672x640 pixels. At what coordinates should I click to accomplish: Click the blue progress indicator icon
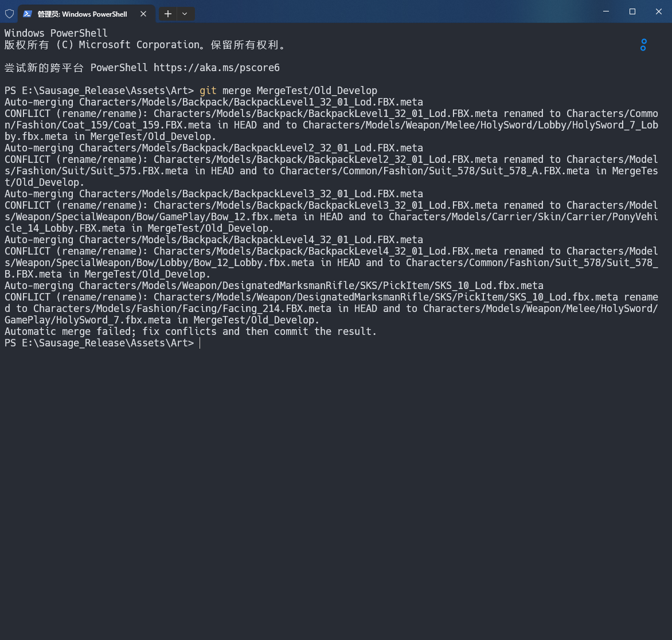[643, 45]
